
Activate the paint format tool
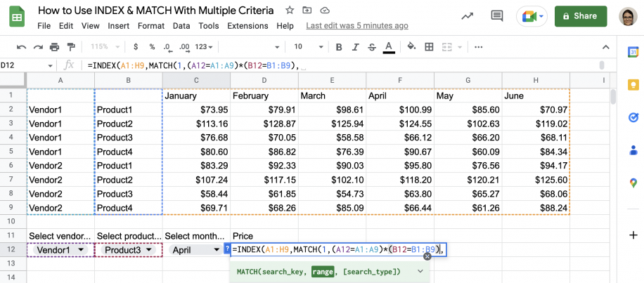click(x=71, y=47)
